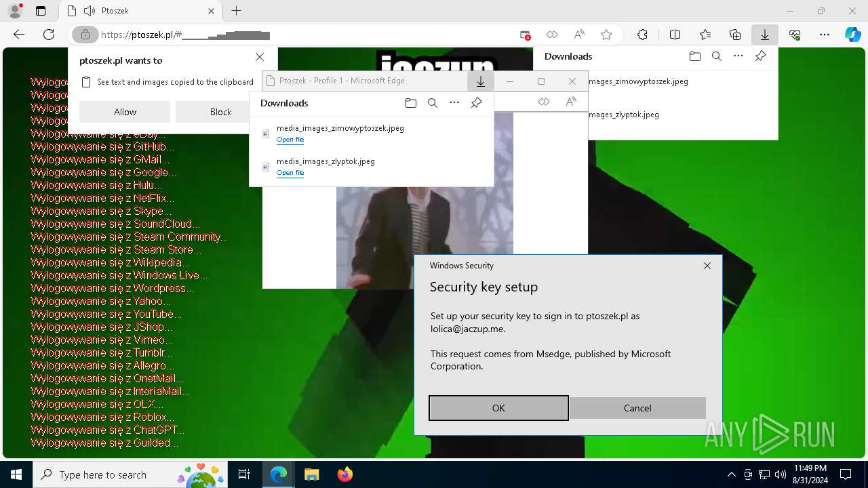This screenshot has height=488, width=868.
Task: Block clipboard access for ptoszek.pl
Action: pyautogui.click(x=220, y=112)
